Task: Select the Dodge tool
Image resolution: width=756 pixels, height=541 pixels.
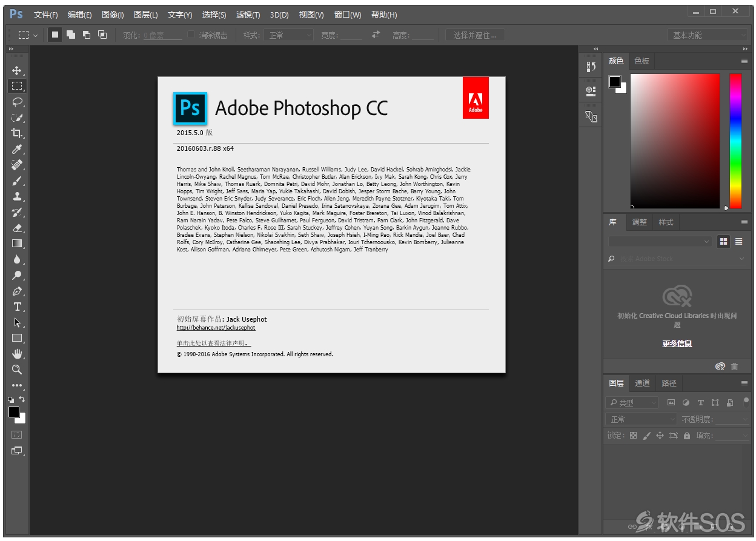Action: pos(17,275)
